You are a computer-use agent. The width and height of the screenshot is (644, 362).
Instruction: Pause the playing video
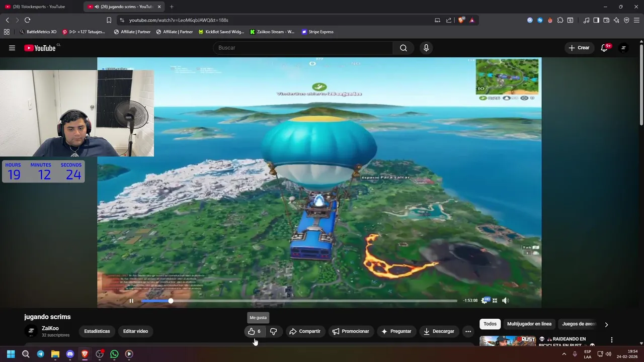click(x=131, y=301)
